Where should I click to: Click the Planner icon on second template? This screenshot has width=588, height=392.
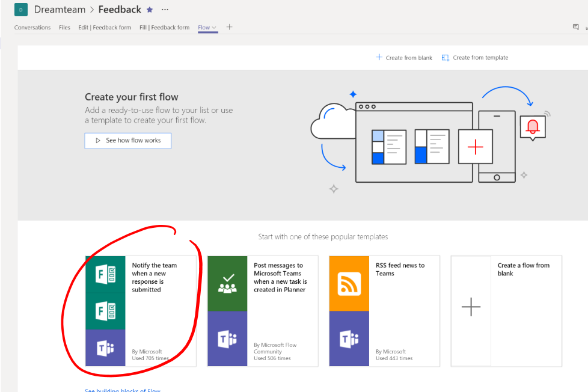point(227,283)
